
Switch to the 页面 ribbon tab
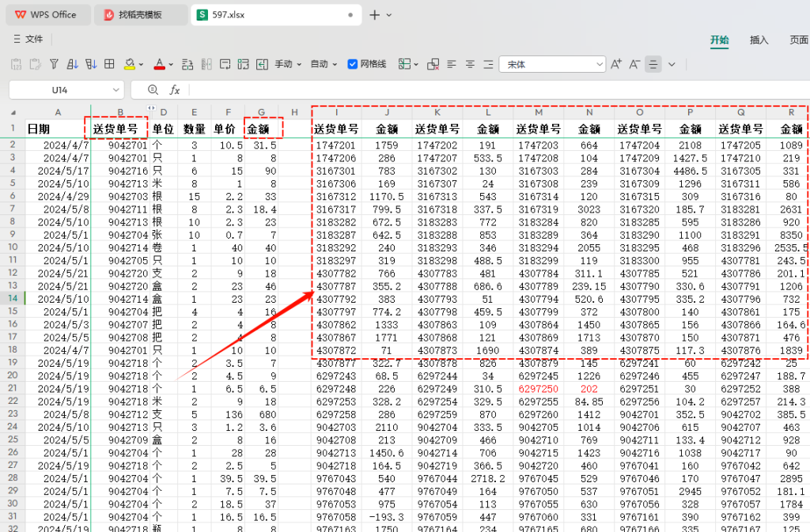click(x=799, y=40)
